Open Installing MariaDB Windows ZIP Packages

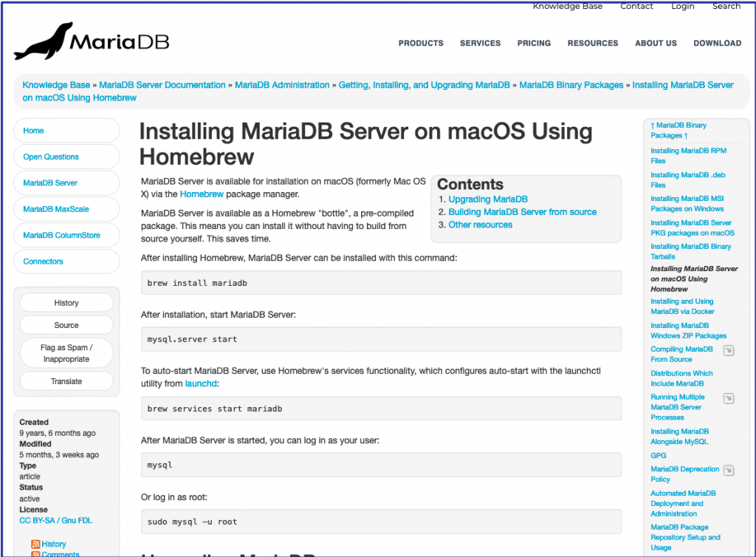[688, 330]
